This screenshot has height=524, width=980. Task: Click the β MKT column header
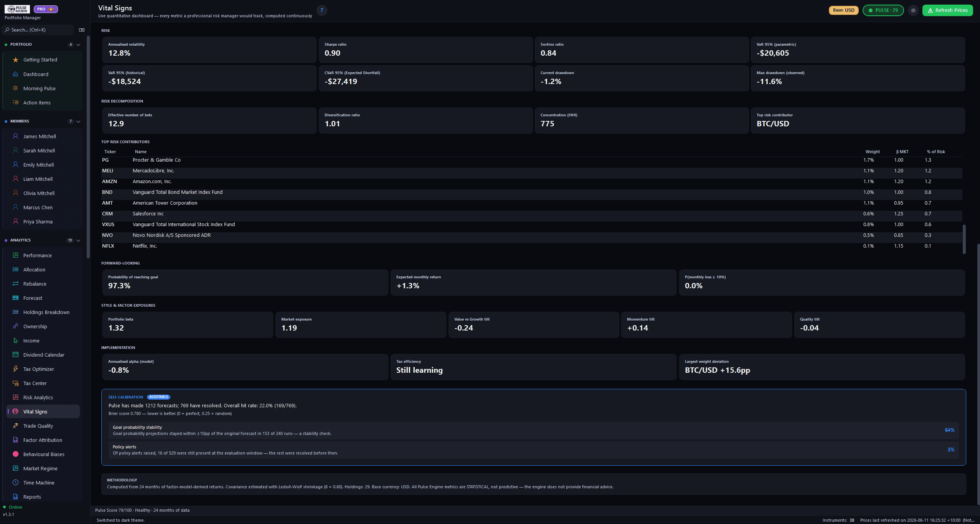[902, 152]
